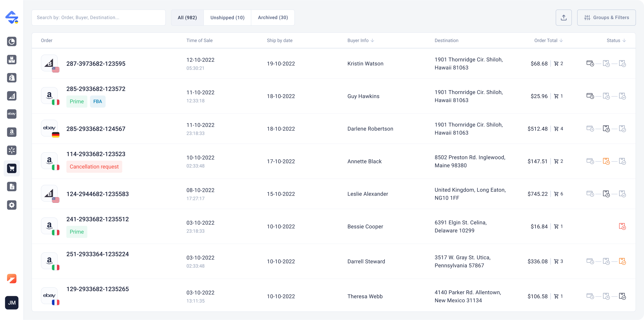Switch to the Archived (30) tab
This screenshot has width=644, height=320.
point(273,17)
